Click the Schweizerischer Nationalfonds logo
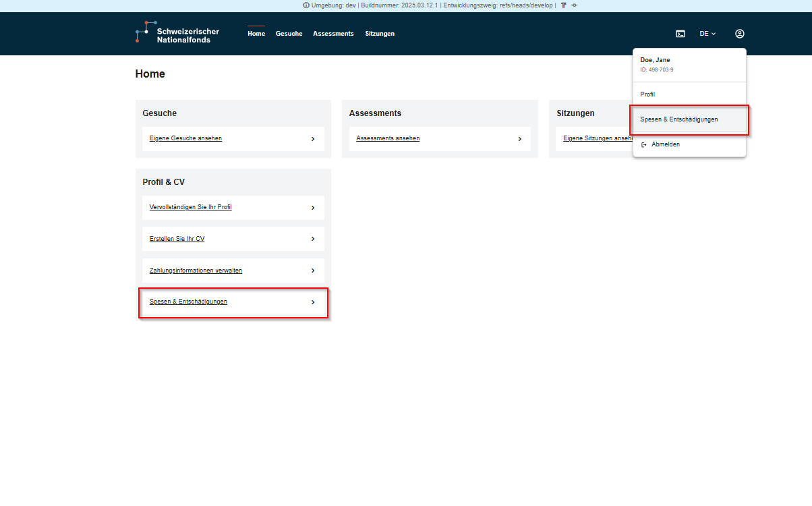Screen dimensions: 812x506 [x=177, y=34]
